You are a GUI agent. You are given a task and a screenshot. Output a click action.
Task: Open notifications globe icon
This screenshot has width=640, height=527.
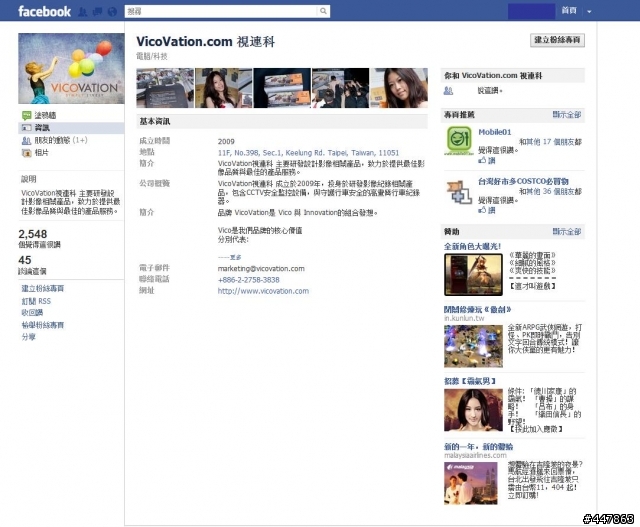click(x=112, y=11)
